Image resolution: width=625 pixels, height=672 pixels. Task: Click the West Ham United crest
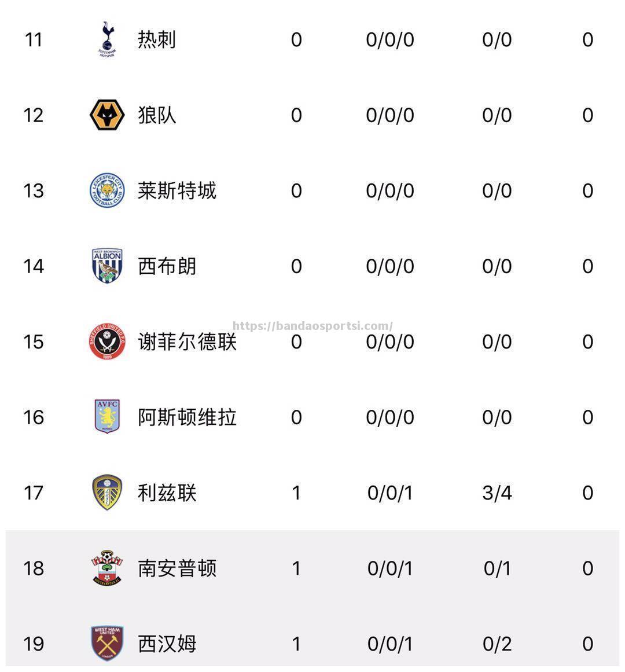pos(107,643)
